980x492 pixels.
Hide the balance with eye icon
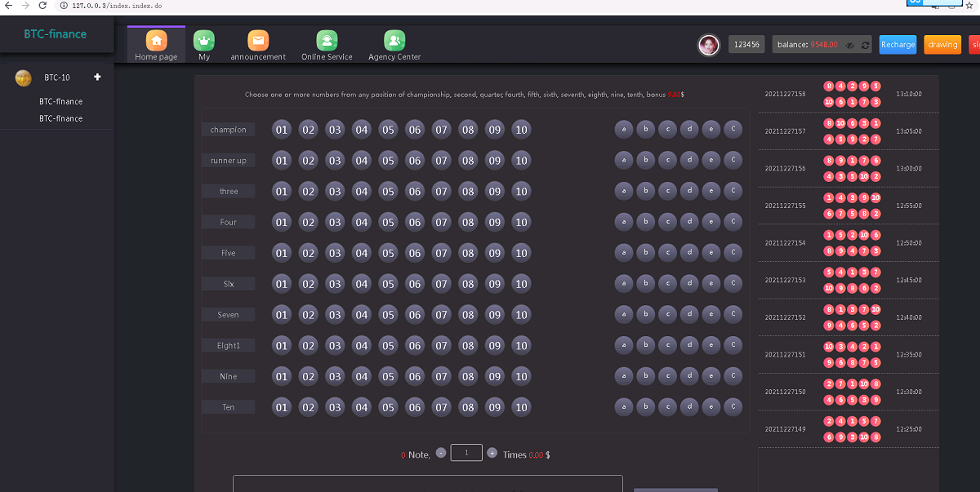point(850,45)
